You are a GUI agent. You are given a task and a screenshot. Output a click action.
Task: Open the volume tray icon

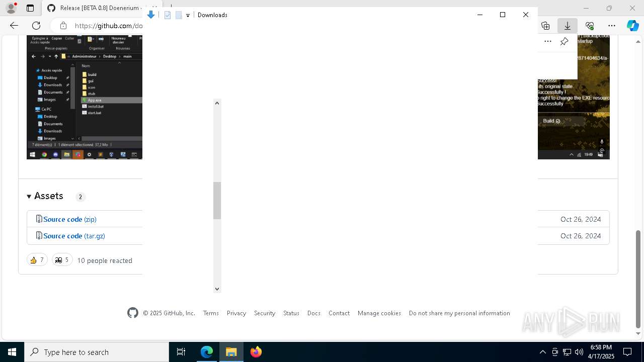click(579, 352)
